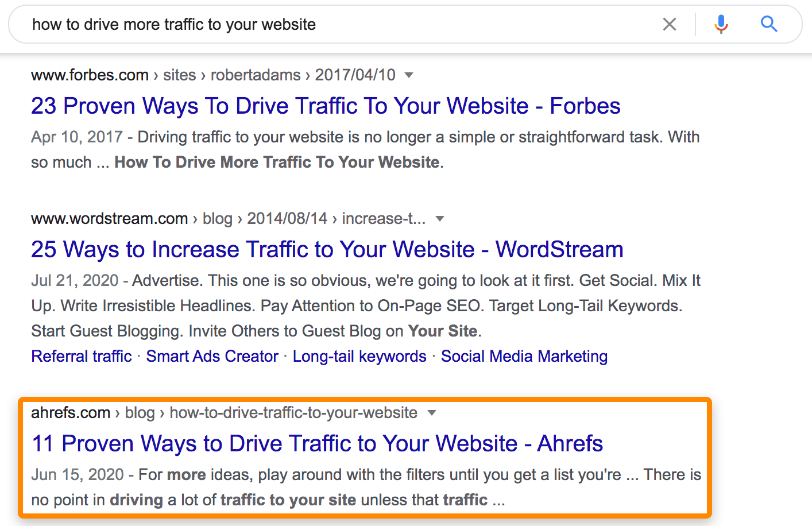This screenshot has width=812, height=526.
Task: Click the ahrefs.com breadcrumb URL
Action: tap(71, 412)
